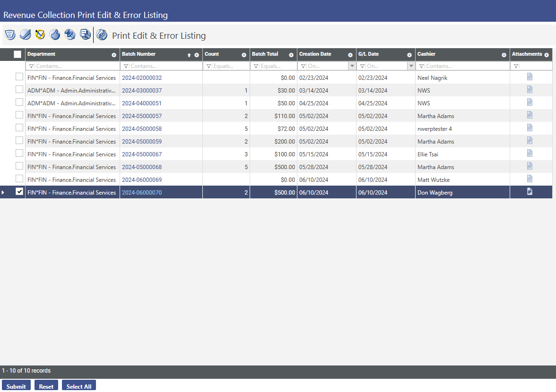Image resolution: width=556 pixels, height=392 pixels.
Task: Check the box for batch 2024-04000051
Action: (19, 102)
